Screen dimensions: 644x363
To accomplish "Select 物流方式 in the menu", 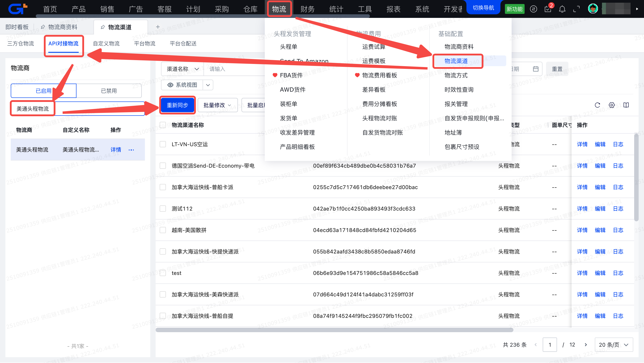I will pos(456,76).
